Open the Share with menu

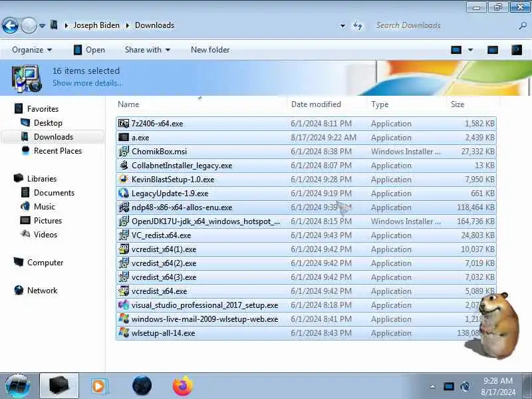point(147,50)
